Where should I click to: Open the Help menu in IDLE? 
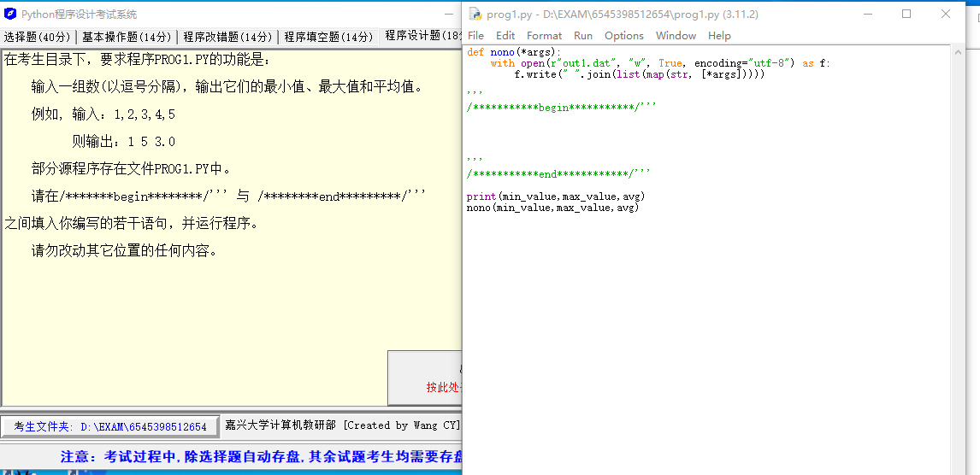719,36
